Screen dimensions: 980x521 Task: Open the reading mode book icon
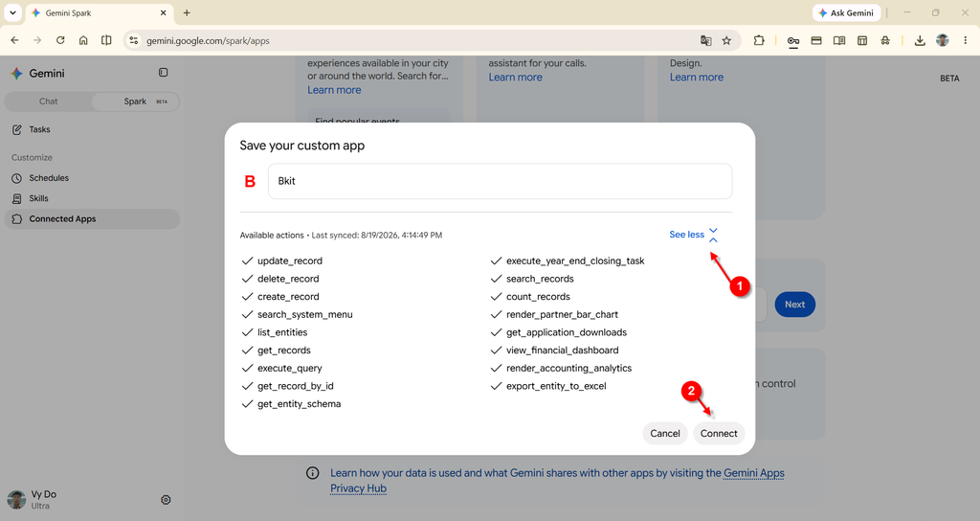pos(839,40)
